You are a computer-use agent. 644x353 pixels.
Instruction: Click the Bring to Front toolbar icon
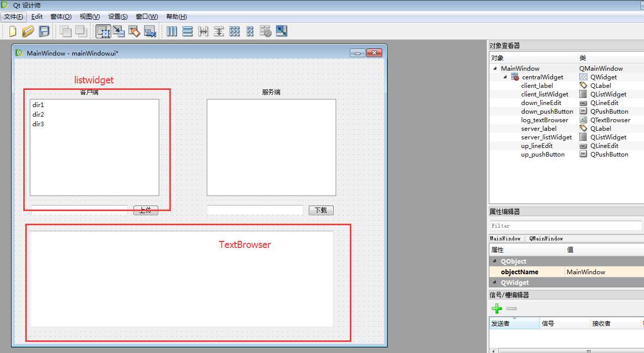click(81, 31)
